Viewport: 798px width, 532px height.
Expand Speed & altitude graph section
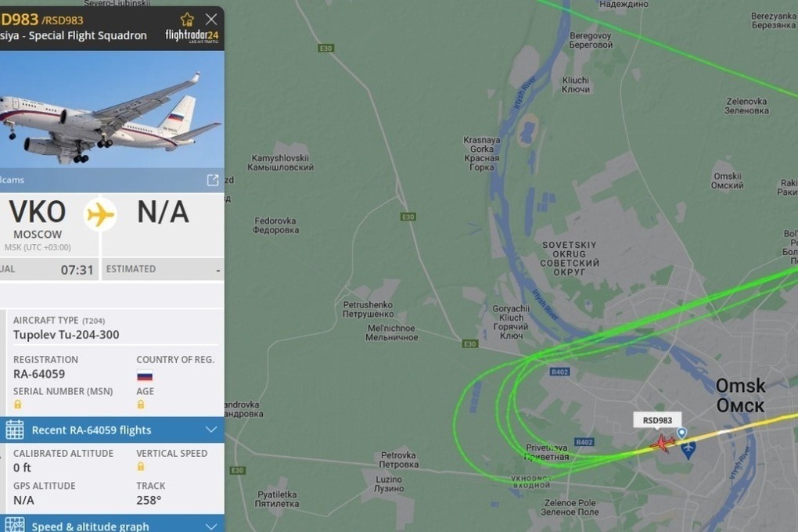click(112, 524)
